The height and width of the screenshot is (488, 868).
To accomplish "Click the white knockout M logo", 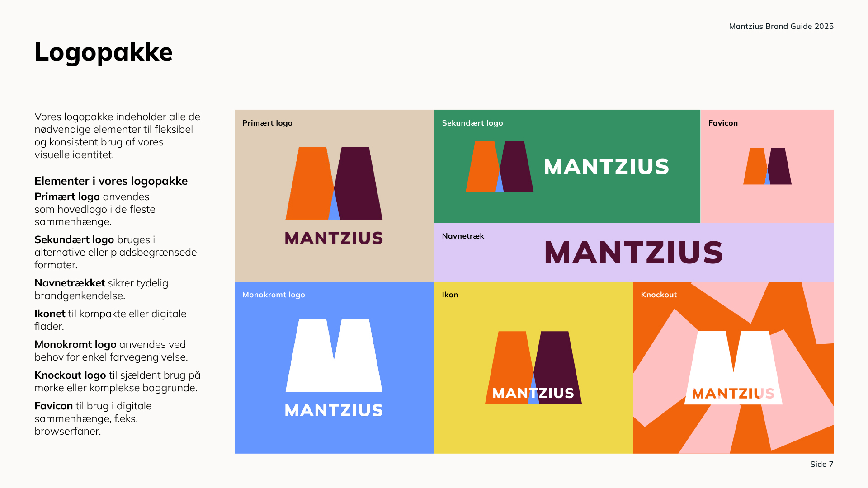I will [x=733, y=361].
